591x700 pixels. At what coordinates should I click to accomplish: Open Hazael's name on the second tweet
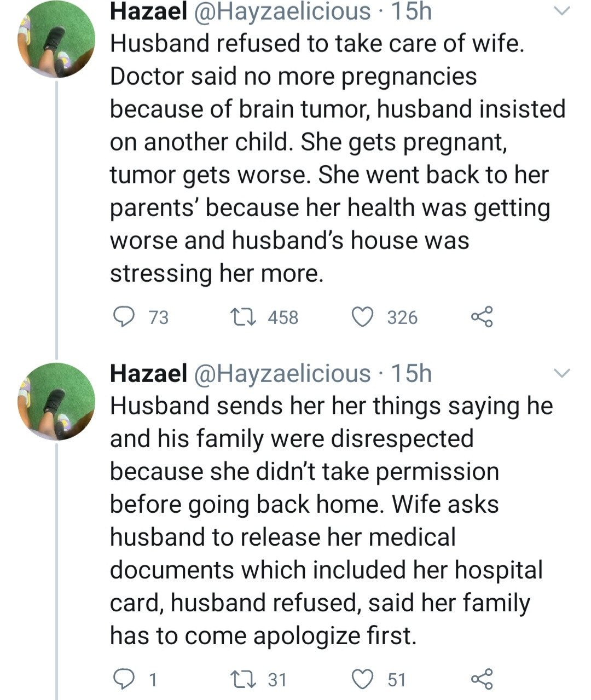[x=148, y=373]
